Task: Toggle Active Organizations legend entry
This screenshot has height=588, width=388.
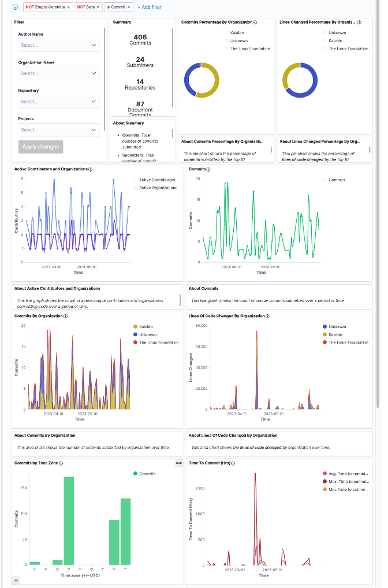Action: [x=158, y=188]
